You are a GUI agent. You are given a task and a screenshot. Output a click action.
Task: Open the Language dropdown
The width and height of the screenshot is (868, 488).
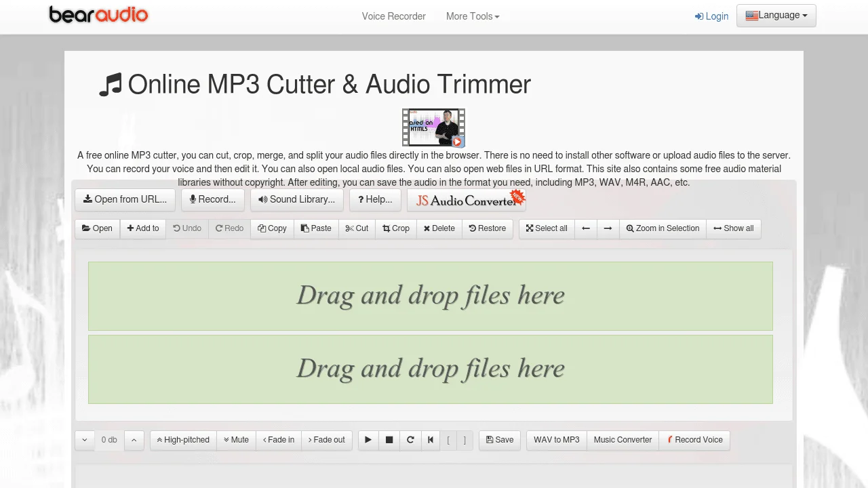coord(776,16)
